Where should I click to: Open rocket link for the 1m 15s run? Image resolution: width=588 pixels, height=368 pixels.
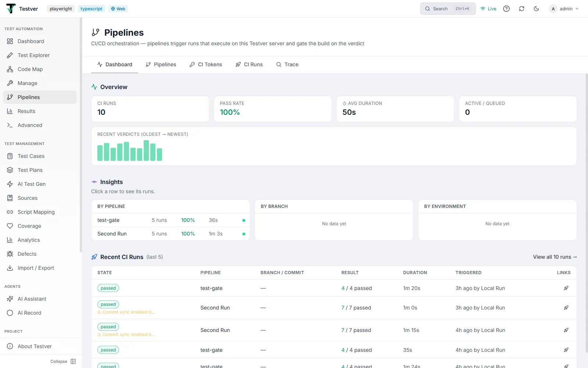click(x=566, y=330)
